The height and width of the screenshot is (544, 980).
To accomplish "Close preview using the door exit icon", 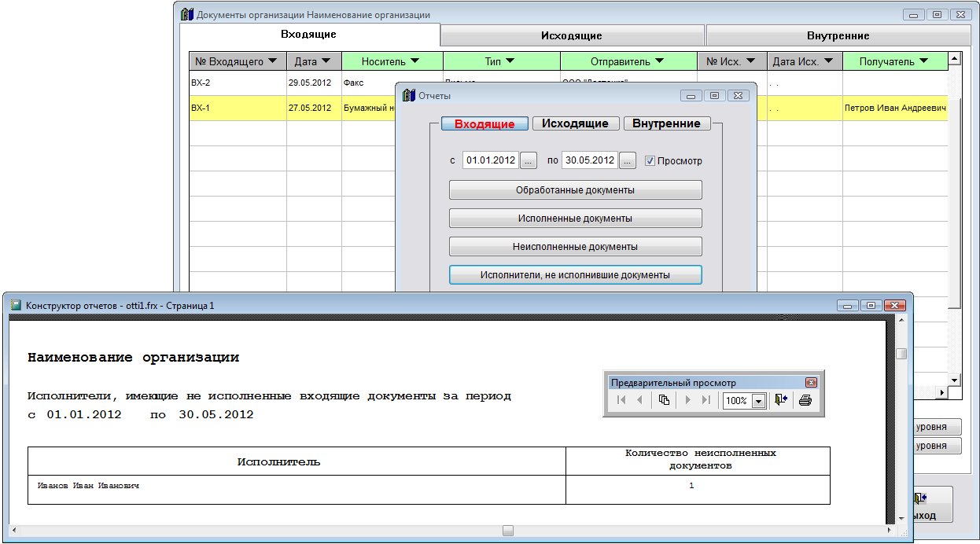I will coord(780,400).
